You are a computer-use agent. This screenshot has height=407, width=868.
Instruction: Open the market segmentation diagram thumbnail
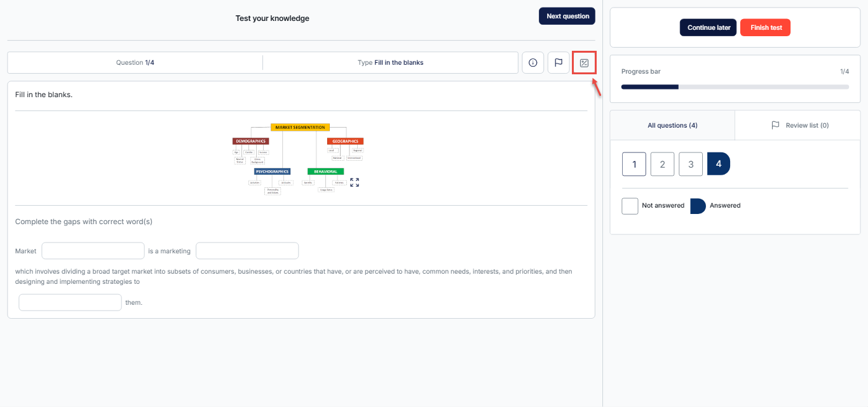tap(298, 158)
